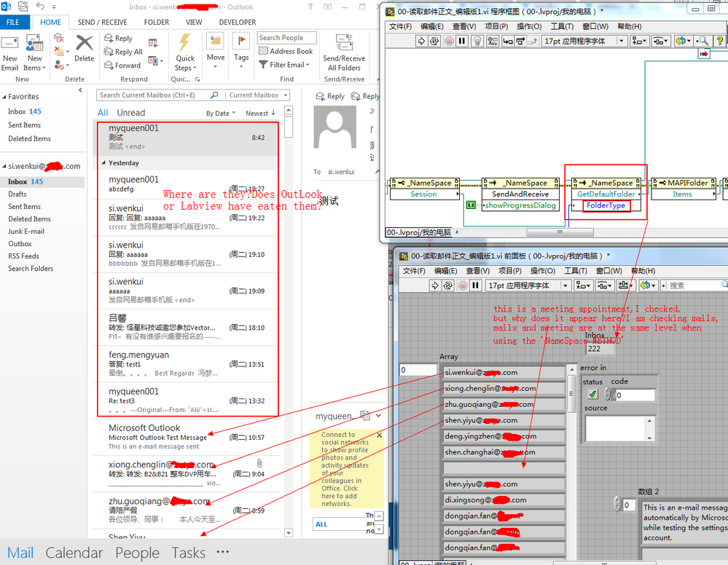Go to Tasks in Outlook navigation
Viewport: 728px width, 565px height.
[188, 553]
